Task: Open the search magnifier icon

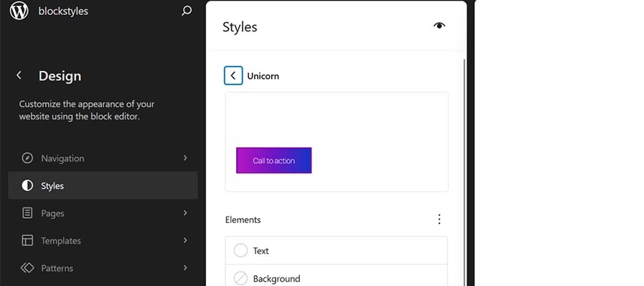Action: point(187,11)
